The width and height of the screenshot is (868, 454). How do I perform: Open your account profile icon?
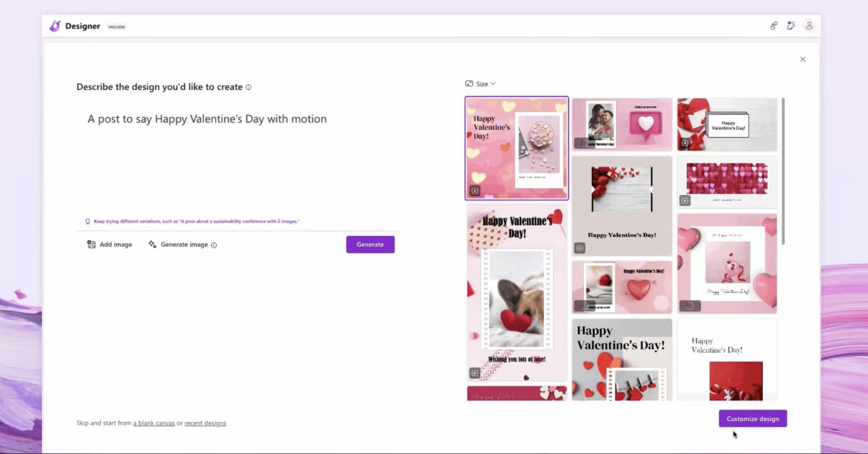pyautogui.click(x=810, y=26)
